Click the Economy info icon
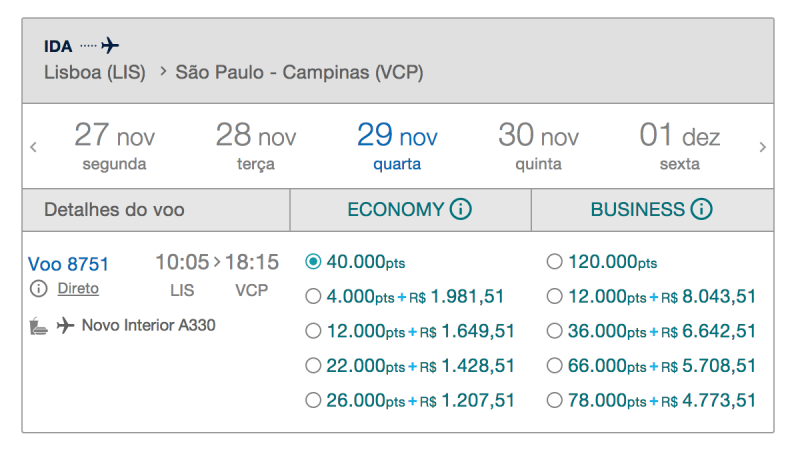 (x=461, y=209)
